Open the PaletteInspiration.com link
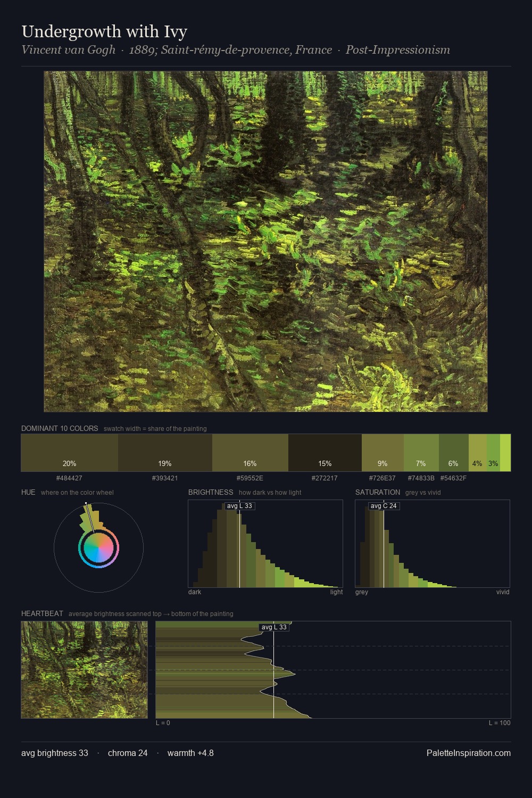 (x=469, y=753)
